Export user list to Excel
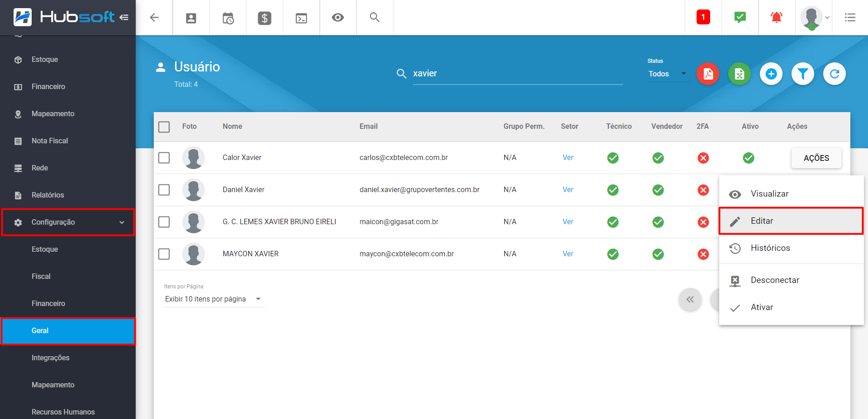Image resolution: width=868 pixels, height=419 pixels. [x=740, y=74]
